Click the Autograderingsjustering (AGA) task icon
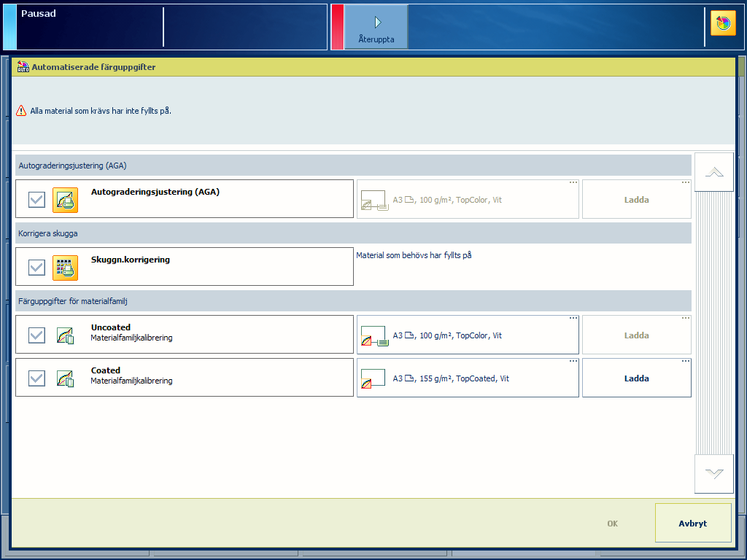This screenshot has height=560, width=747. (x=65, y=200)
